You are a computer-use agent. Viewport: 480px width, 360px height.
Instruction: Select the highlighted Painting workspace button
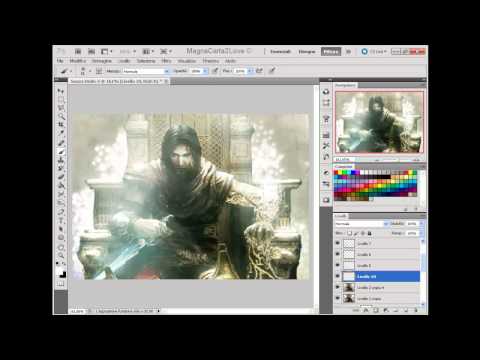pos(331,52)
